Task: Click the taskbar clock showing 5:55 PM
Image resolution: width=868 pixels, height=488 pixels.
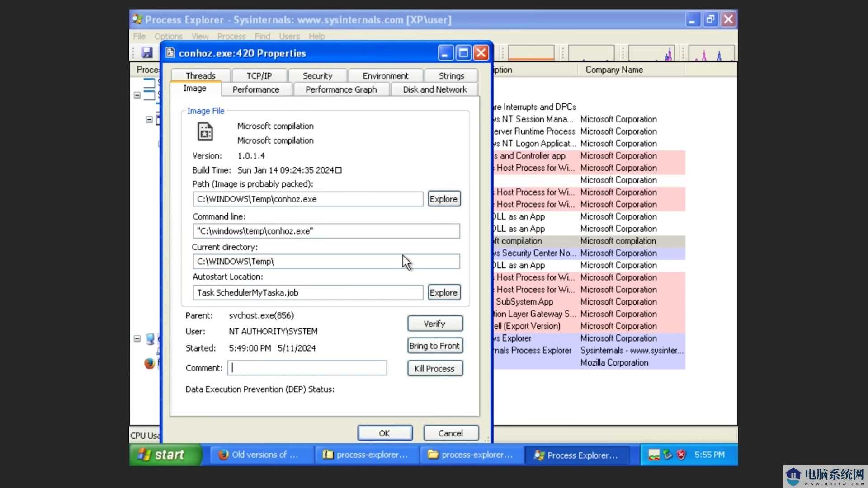Action: point(709,455)
